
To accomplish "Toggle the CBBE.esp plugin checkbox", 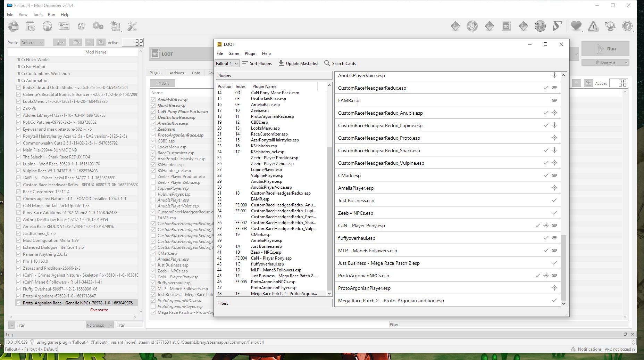I will pos(153,141).
